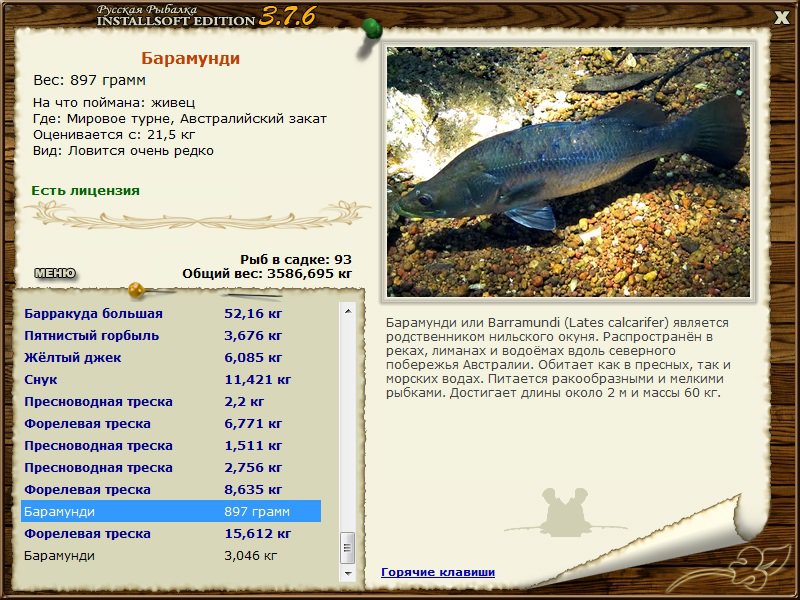The width and height of the screenshot is (800, 600).
Task: Click the На что поймана: живец line
Action: 114,103
